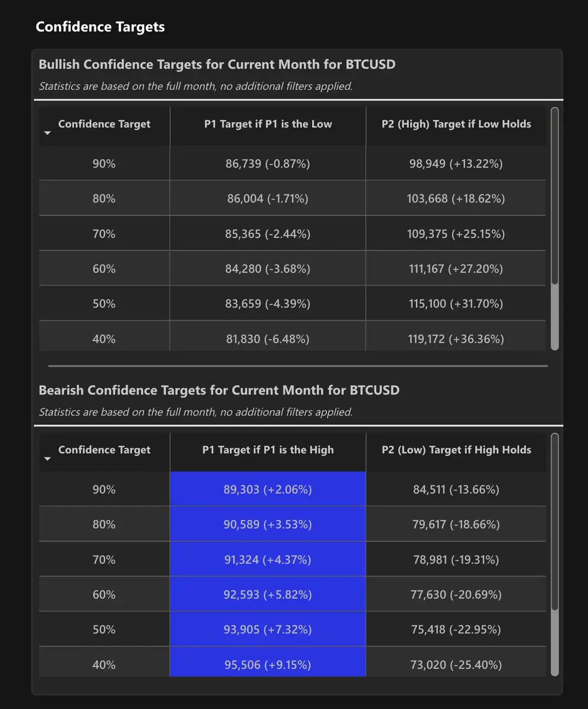Click highlighted cell 92,593 (+5.82%)

(268, 594)
